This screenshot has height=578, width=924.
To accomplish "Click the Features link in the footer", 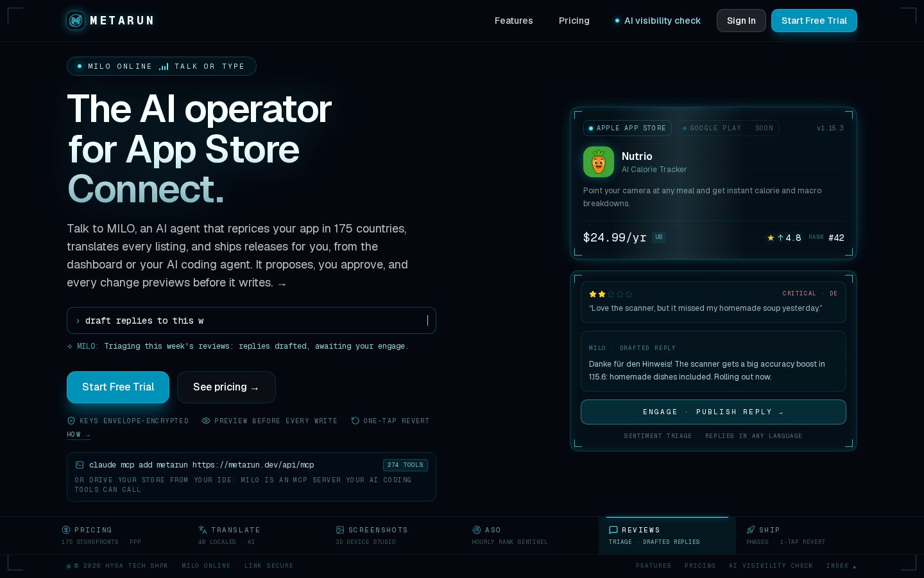I will coord(653,566).
